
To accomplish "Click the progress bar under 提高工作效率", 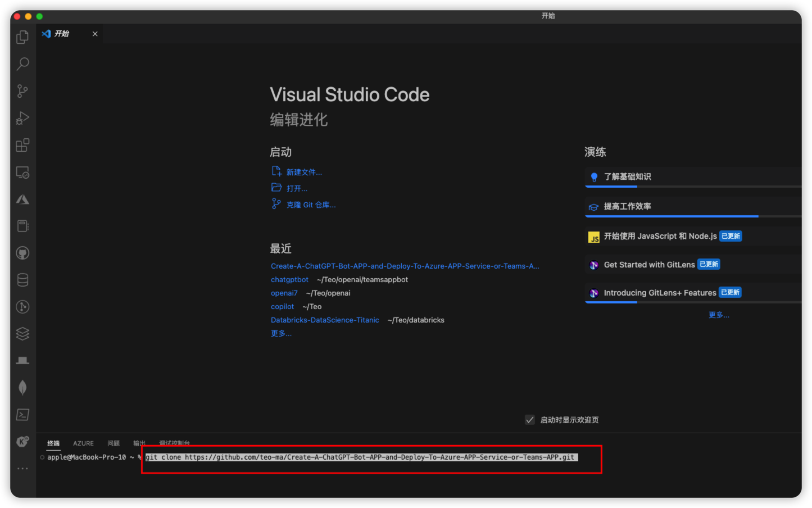I will (693, 216).
